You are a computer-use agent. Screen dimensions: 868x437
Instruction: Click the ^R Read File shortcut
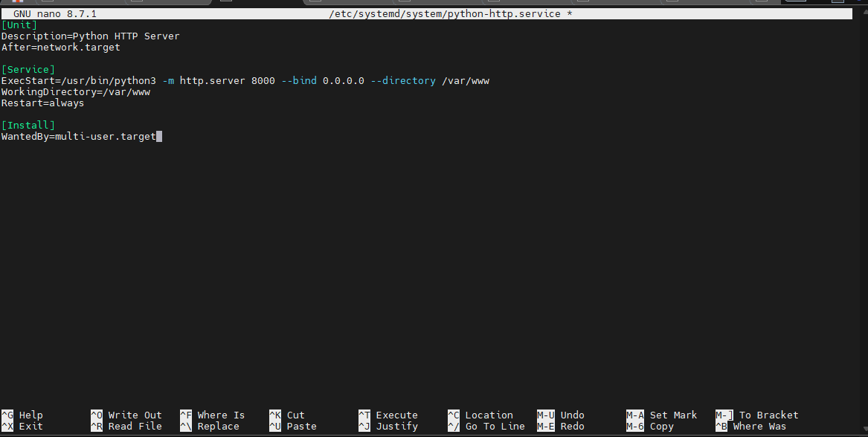(x=126, y=426)
